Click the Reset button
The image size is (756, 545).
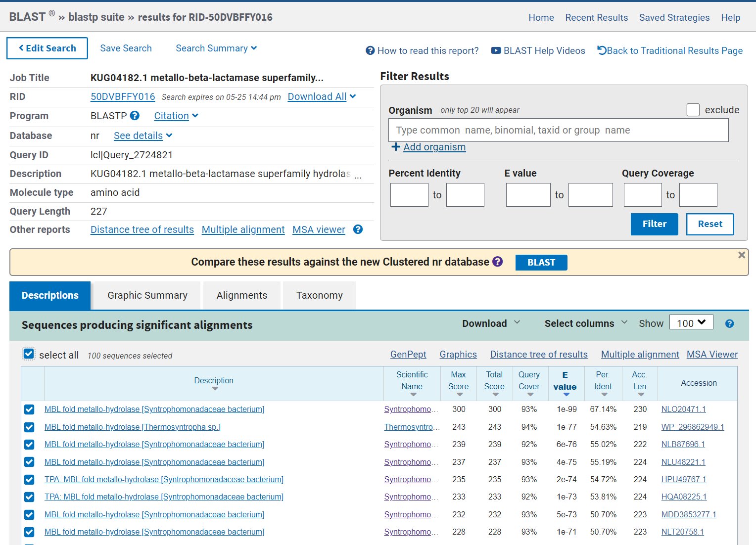tap(710, 224)
